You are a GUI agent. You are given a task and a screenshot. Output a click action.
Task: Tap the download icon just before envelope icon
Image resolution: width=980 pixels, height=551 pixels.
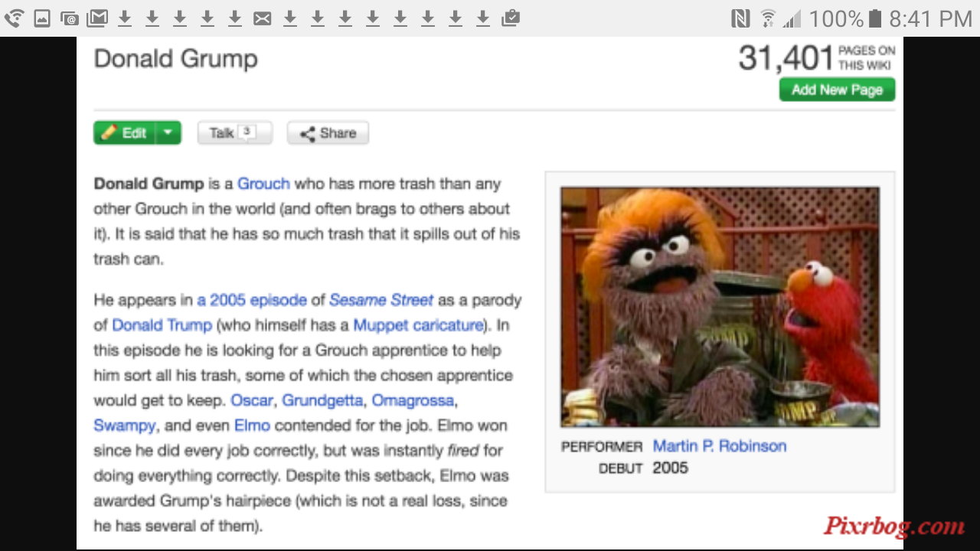pos(235,18)
